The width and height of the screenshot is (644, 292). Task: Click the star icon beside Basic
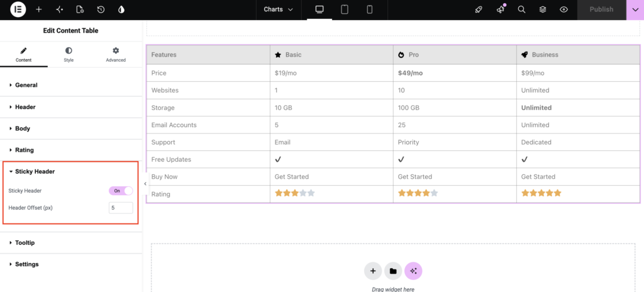(278, 55)
